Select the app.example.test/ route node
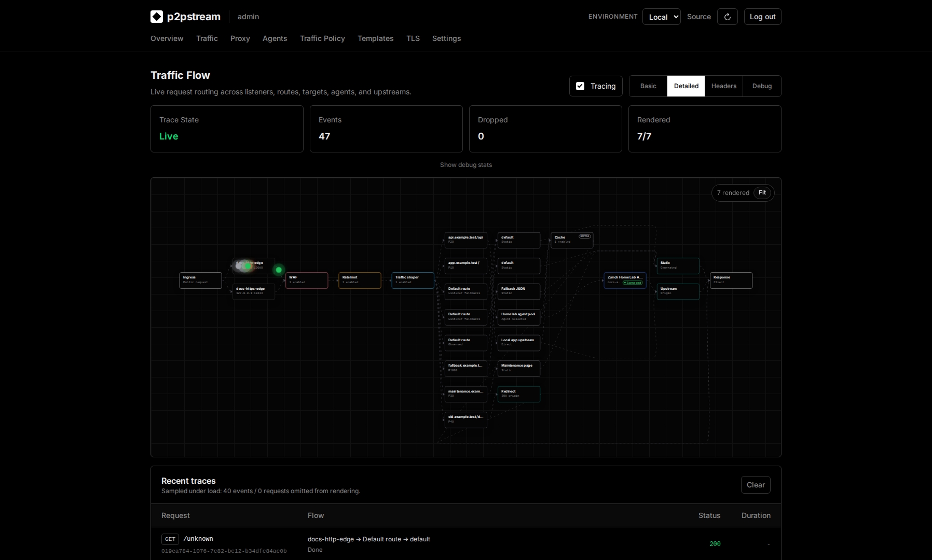Viewport: 932px width, 560px height. (466, 265)
